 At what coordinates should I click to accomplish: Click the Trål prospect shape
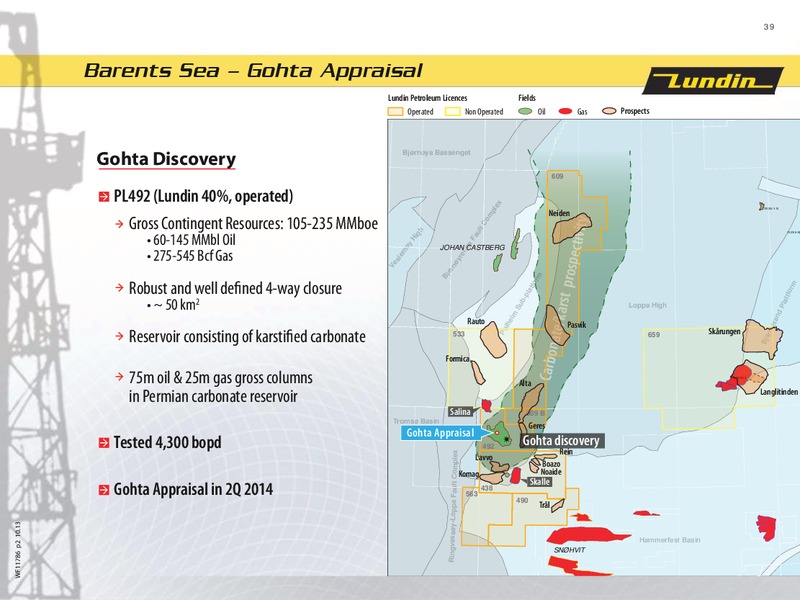[x=557, y=505]
